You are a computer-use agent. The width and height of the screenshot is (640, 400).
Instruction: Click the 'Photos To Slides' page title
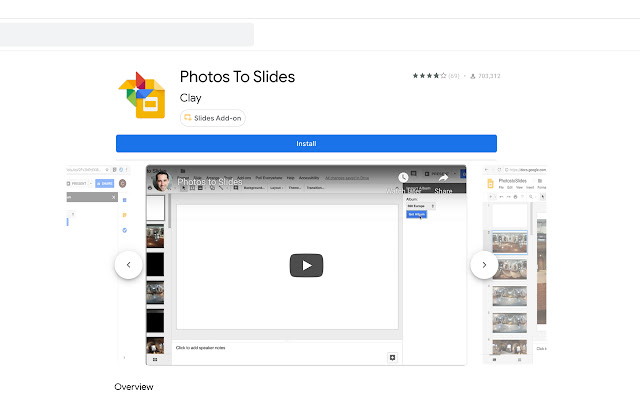pyautogui.click(x=237, y=77)
